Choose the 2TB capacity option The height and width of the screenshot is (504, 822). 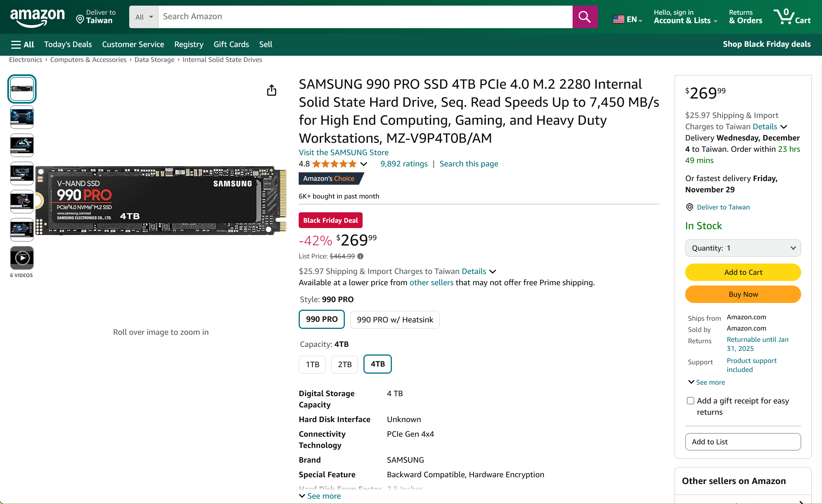pyautogui.click(x=344, y=364)
